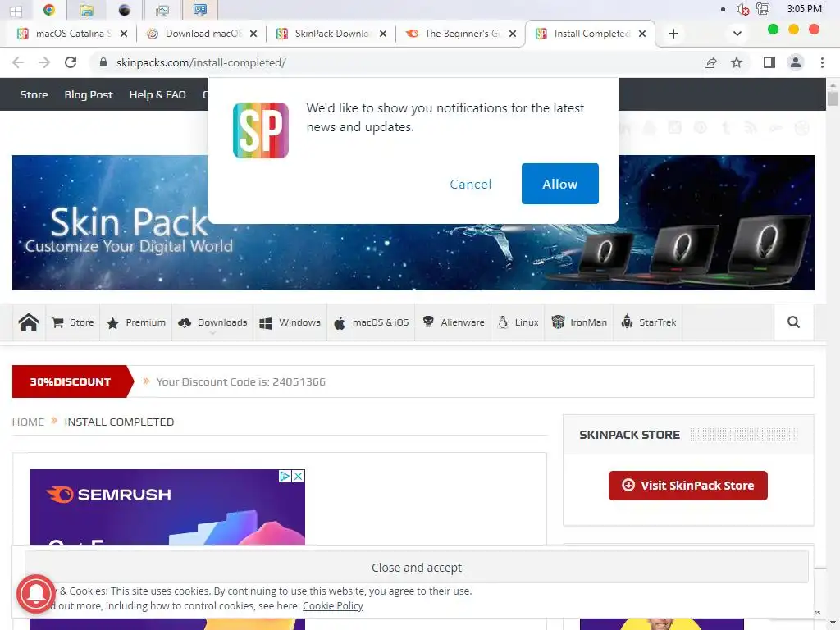Open Windows category
The width and height of the screenshot is (840, 630).
tap(290, 322)
